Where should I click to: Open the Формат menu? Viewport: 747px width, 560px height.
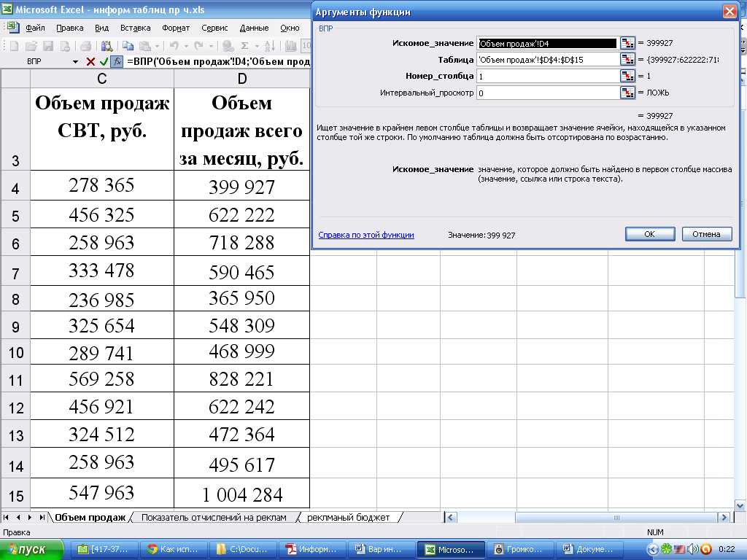pos(176,28)
